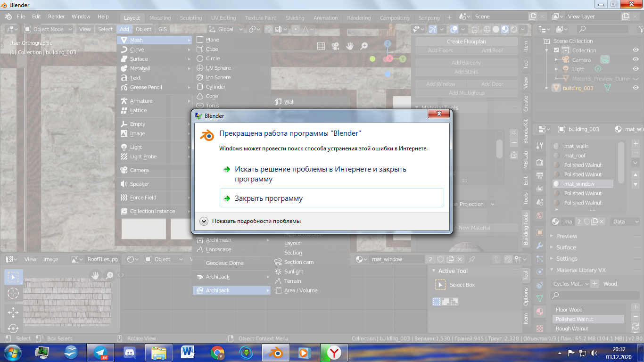Open the Data link dropdown in material panel

[x=626, y=221]
